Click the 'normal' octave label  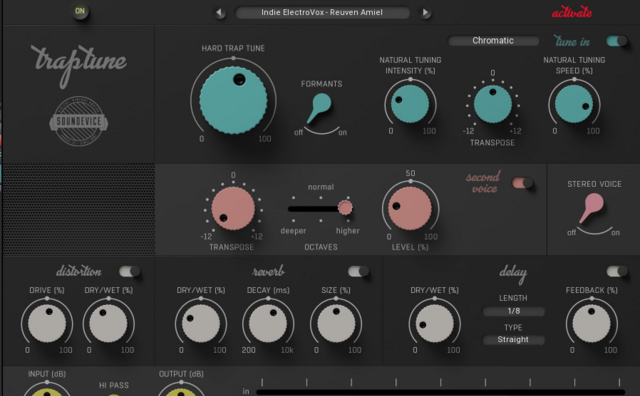point(321,187)
